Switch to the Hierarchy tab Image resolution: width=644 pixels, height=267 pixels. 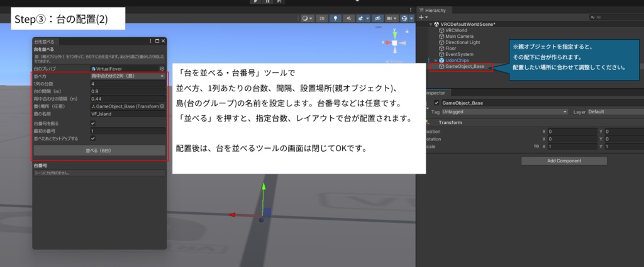pos(435,10)
